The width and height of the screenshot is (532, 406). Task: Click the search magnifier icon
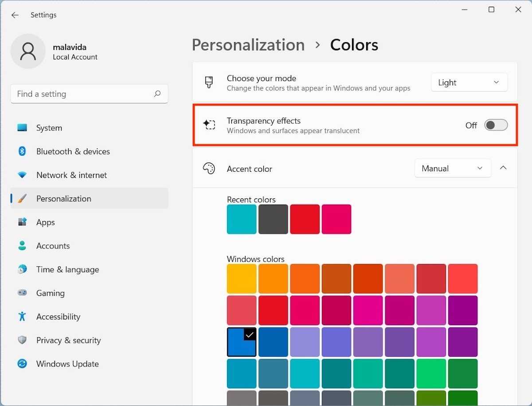tap(157, 94)
